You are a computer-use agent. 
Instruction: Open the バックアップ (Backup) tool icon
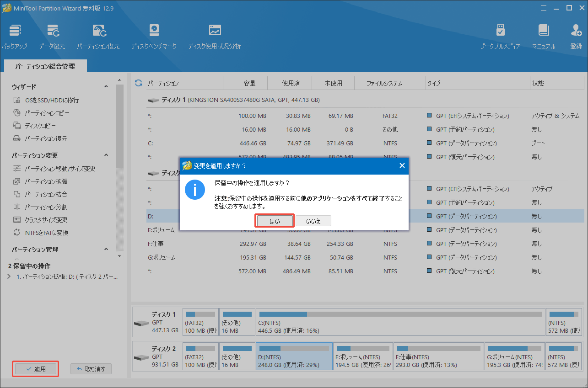click(14, 37)
